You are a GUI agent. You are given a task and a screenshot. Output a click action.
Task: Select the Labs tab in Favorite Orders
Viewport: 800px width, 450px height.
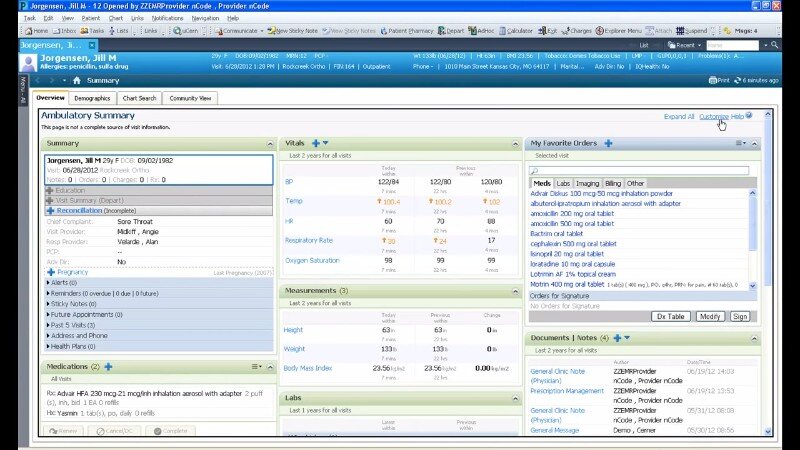(563, 184)
